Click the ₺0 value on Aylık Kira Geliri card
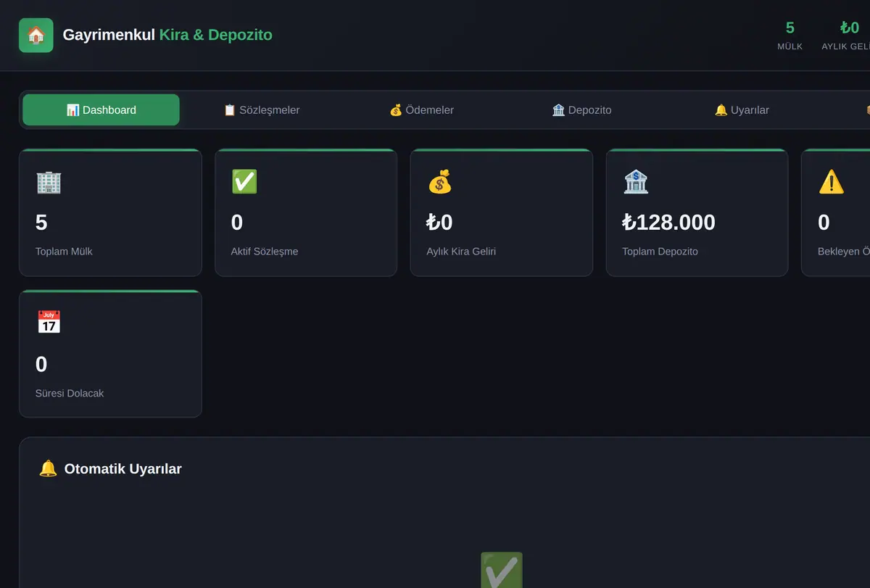 [x=439, y=222]
